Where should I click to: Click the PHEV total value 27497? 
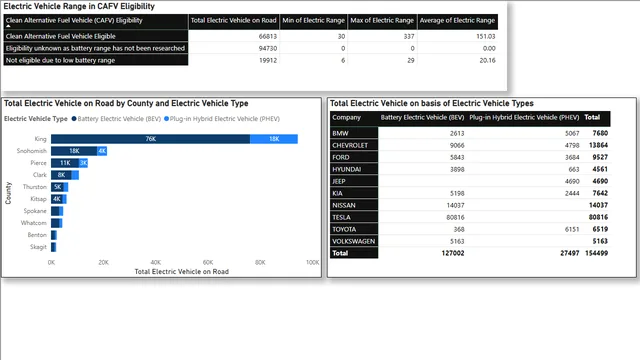570,253
